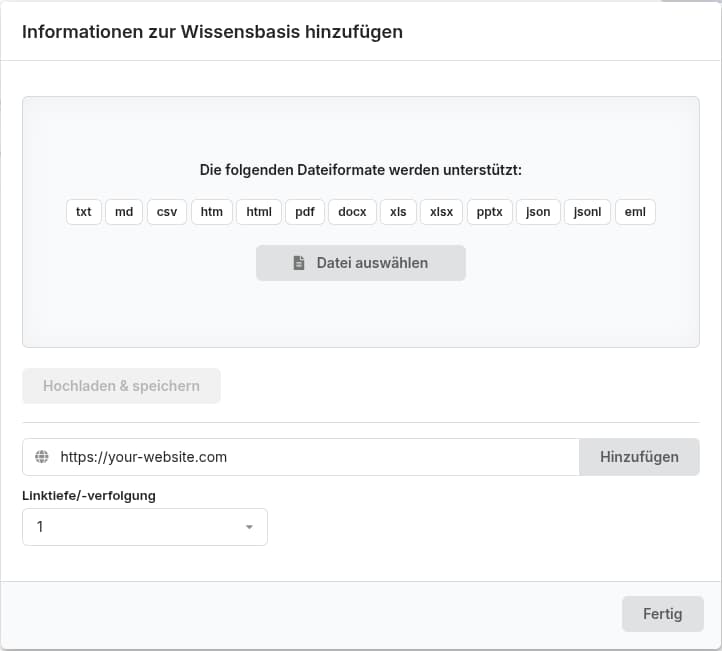This screenshot has width=722, height=651.
Task: Open the Linktiefe/-verfolgung dropdown
Action: (x=145, y=527)
